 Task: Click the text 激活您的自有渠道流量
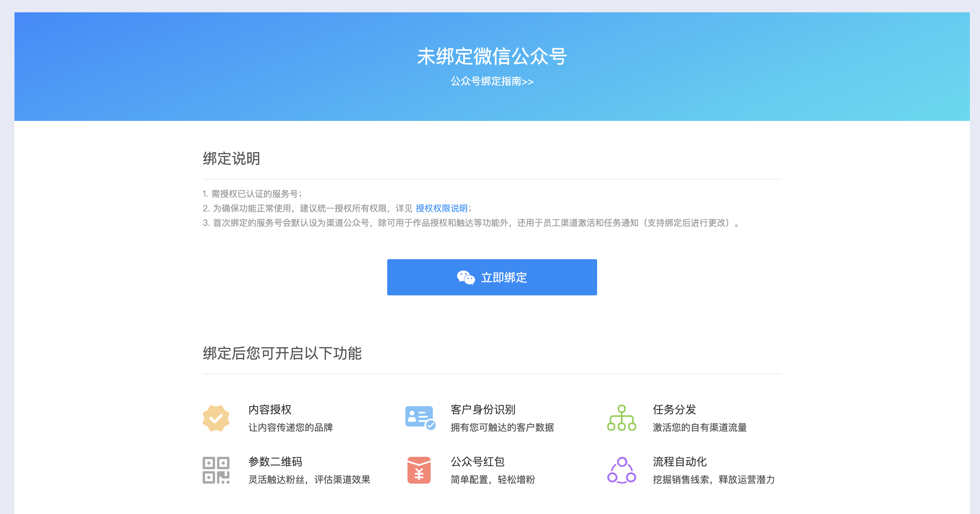(700, 427)
